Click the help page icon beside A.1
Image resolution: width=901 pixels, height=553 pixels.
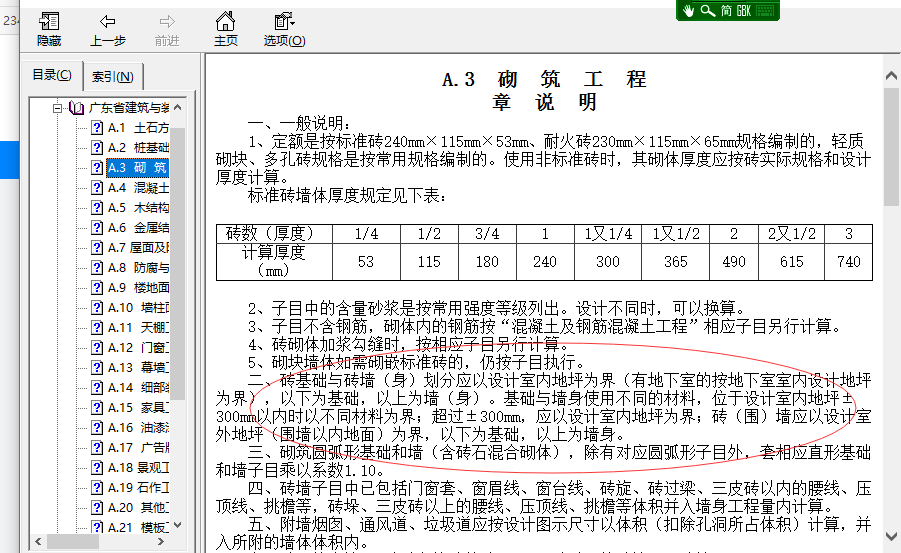(x=97, y=128)
